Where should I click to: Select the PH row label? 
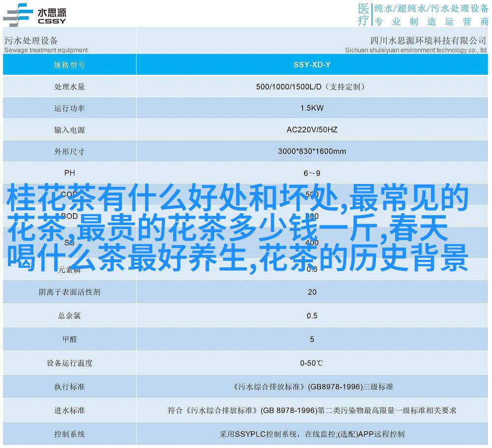[x=69, y=173]
